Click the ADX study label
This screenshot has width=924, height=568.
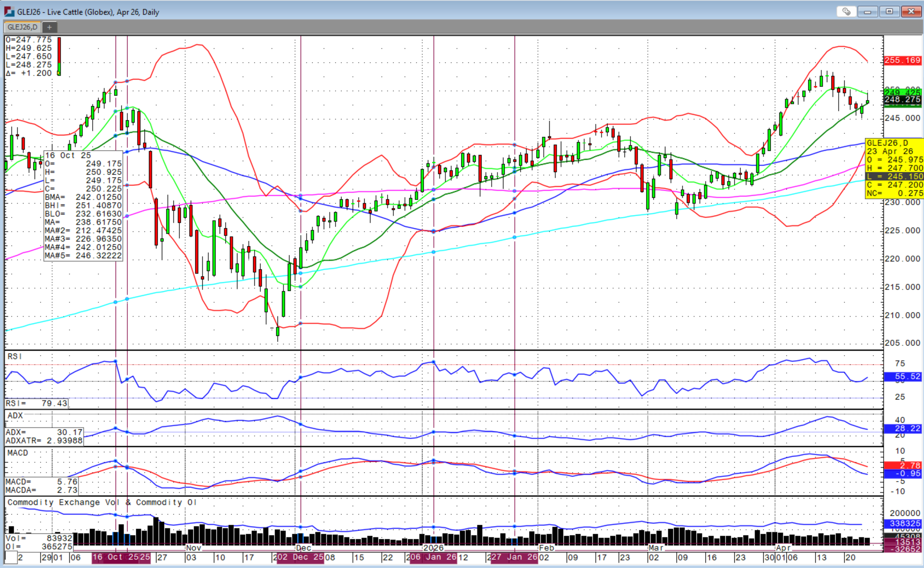(x=15, y=416)
